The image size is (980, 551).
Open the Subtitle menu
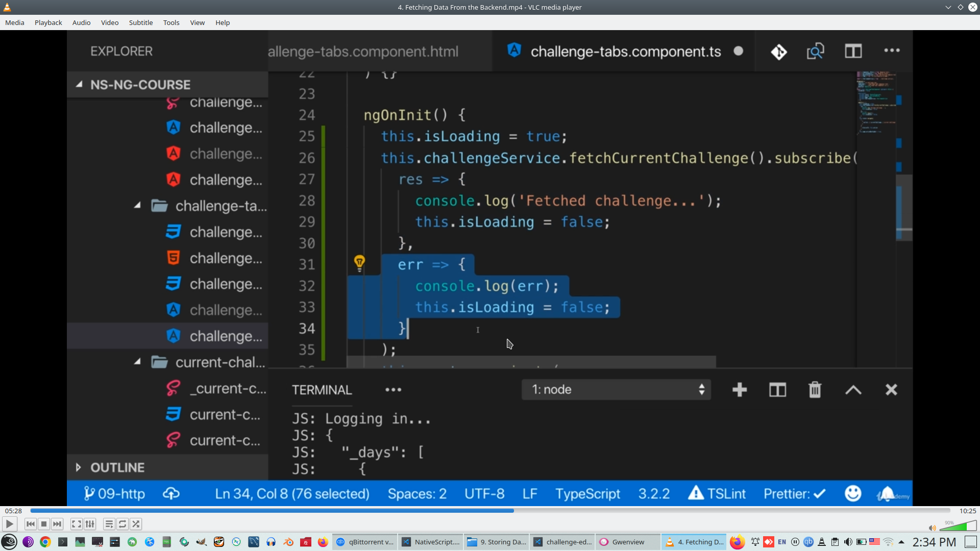point(140,22)
